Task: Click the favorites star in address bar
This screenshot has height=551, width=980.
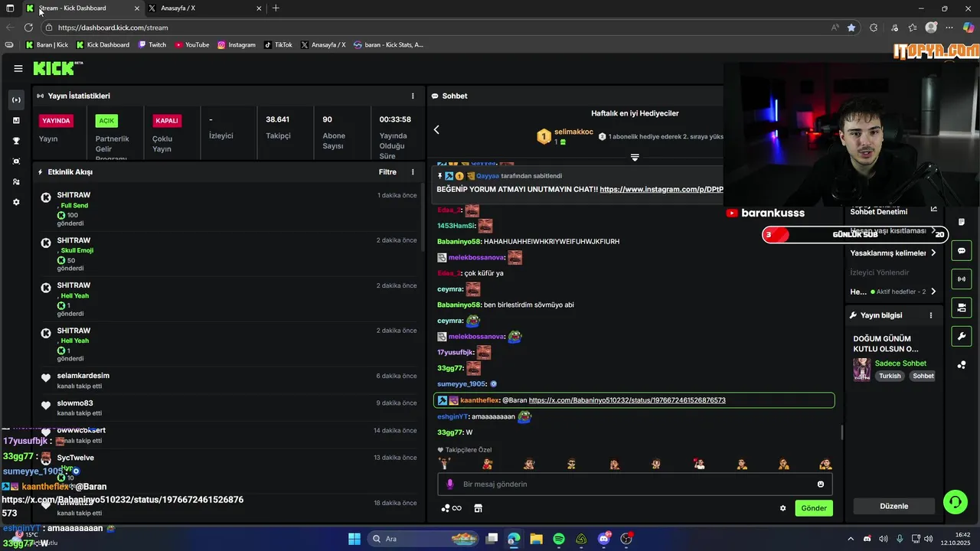Action: (851, 28)
